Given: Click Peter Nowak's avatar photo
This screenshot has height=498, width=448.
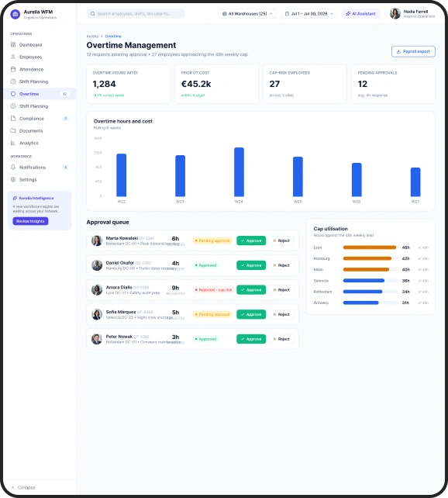Looking at the screenshot, I should pyautogui.click(x=97, y=339).
